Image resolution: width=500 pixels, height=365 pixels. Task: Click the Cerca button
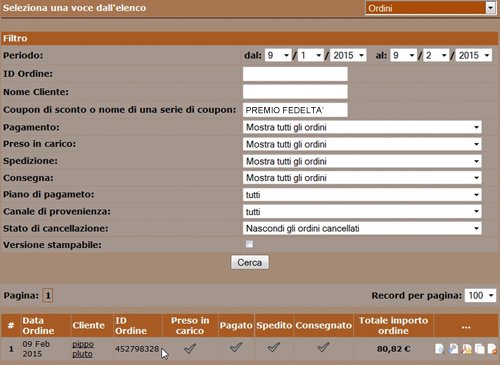[x=250, y=263]
